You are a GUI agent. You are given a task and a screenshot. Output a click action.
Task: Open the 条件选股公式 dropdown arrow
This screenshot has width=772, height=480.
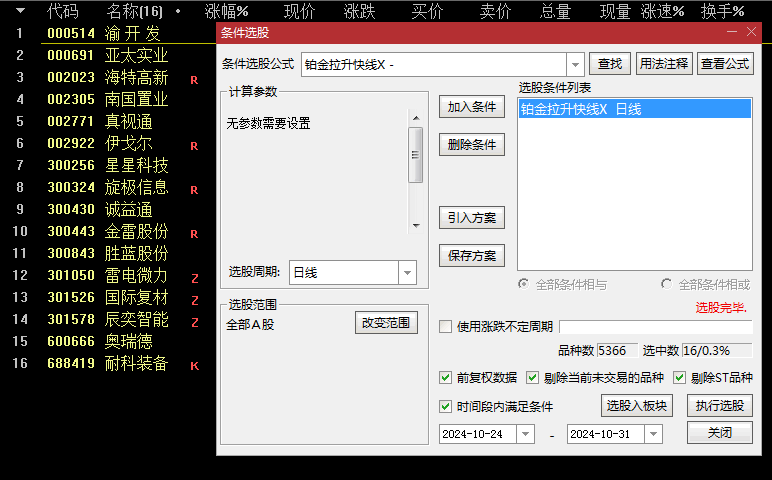[x=575, y=64]
